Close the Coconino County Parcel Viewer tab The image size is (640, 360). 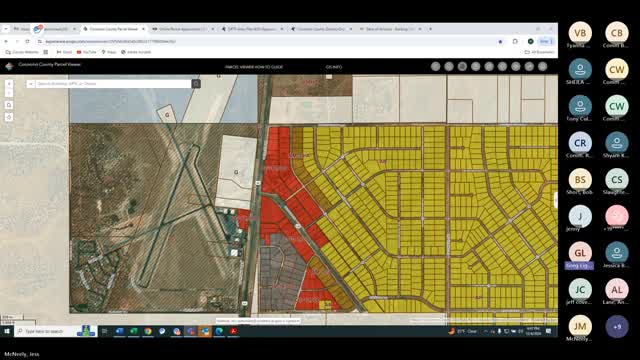click(143, 29)
